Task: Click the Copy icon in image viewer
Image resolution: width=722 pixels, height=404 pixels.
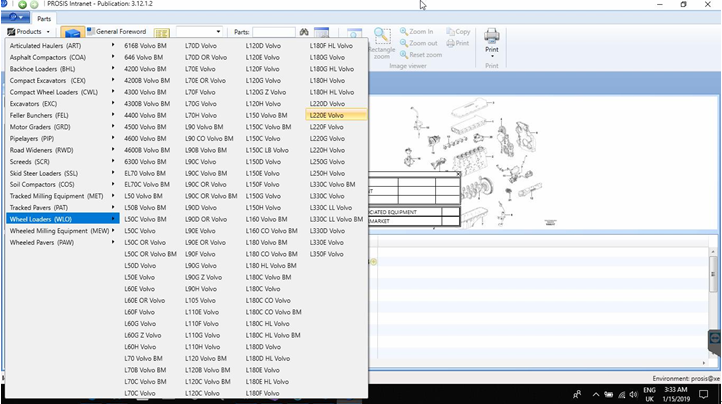Action: (458, 32)
